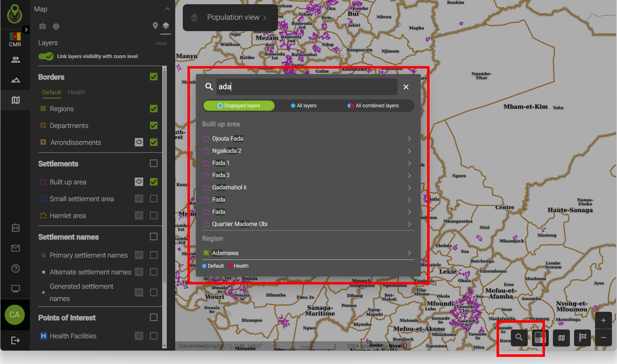617x364 pixels.
Task: Uncheck the Regions layer checkbox
Action: coord(154,109)
